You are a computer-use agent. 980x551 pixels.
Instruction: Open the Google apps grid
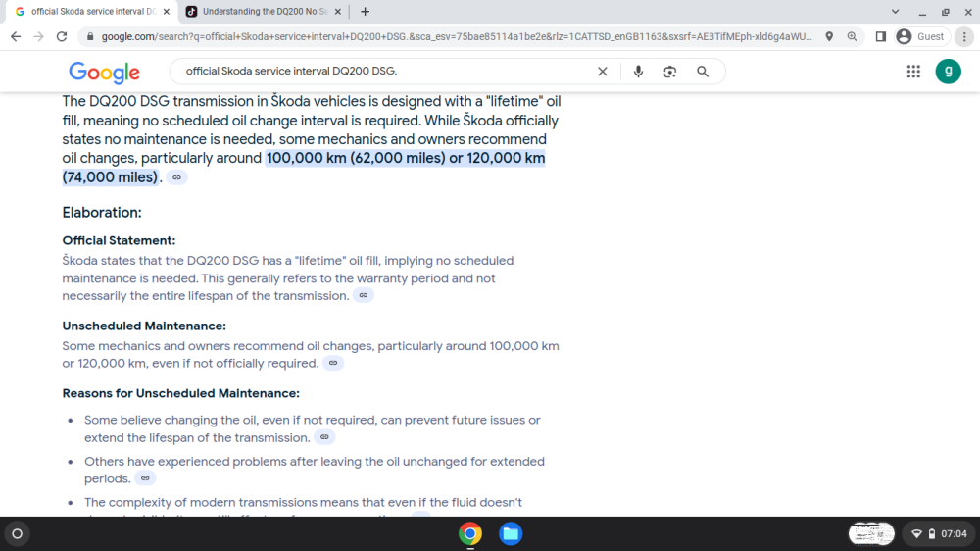coord(913,72)
